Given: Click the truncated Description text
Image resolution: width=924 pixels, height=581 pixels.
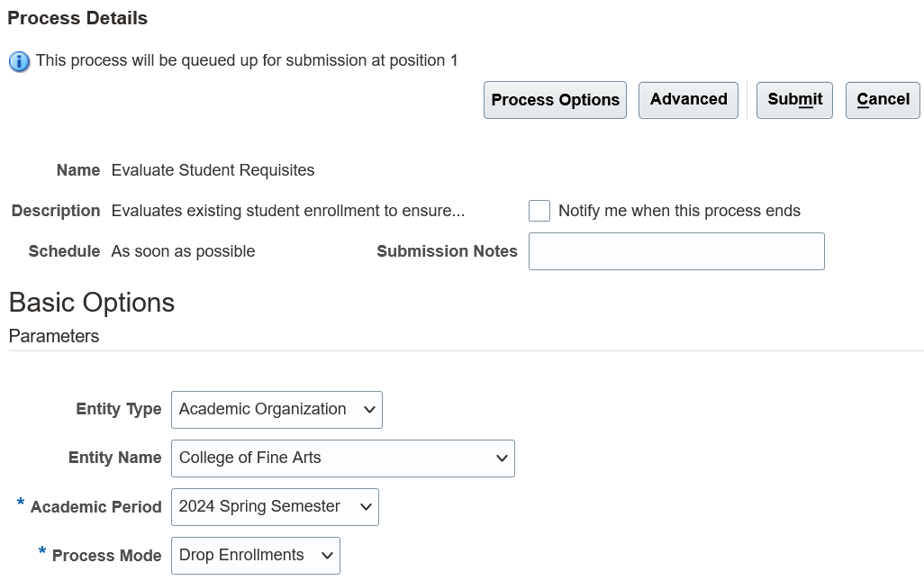Looking at the screenshot, I should point(288,211).
